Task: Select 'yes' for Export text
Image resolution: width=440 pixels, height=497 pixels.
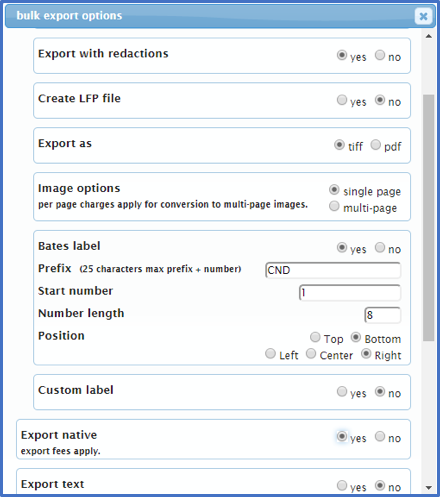Action: (x=342, y=485)
